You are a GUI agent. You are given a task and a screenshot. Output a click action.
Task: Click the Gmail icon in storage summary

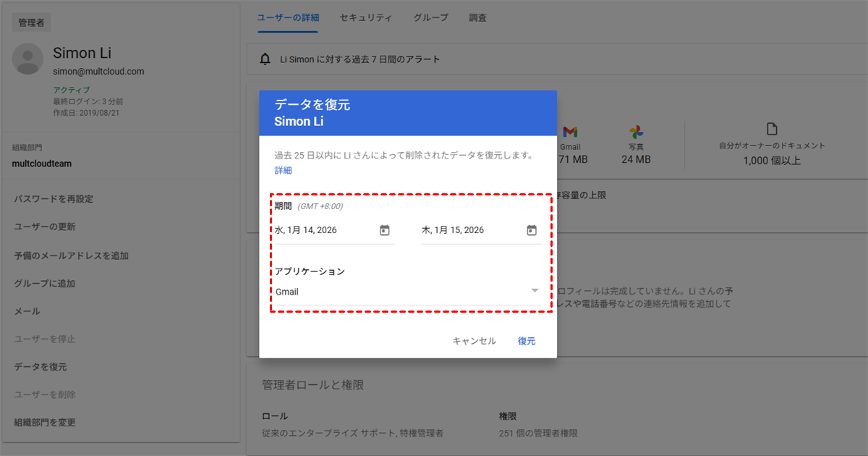point(570,132)
